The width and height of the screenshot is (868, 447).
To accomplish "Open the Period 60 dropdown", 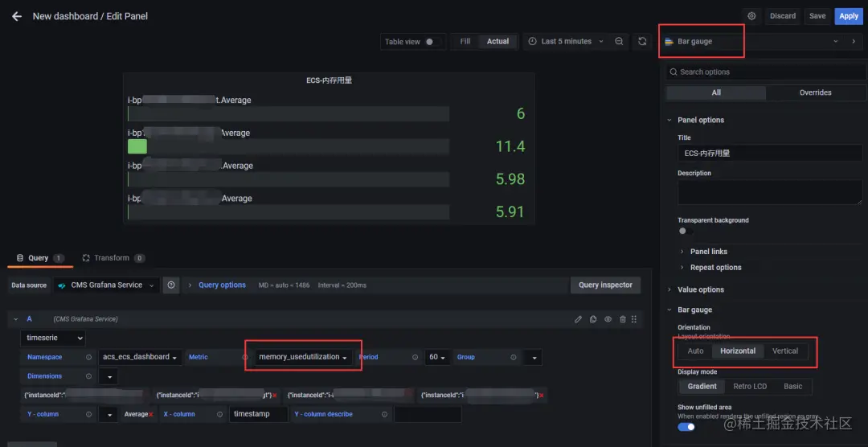I will click(x=437, y=357).
